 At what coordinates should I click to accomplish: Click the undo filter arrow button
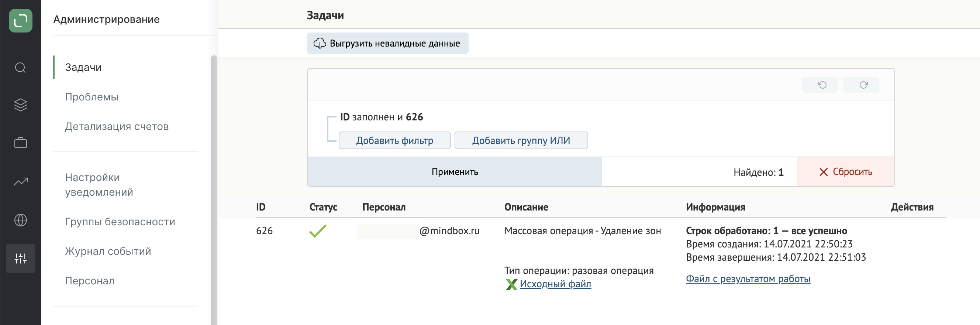820,85
